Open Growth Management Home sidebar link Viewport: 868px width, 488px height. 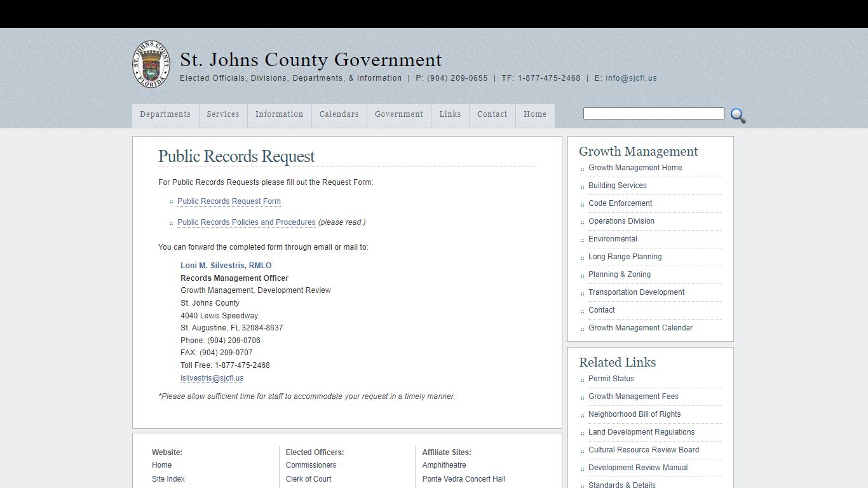[x=635, y=168]
